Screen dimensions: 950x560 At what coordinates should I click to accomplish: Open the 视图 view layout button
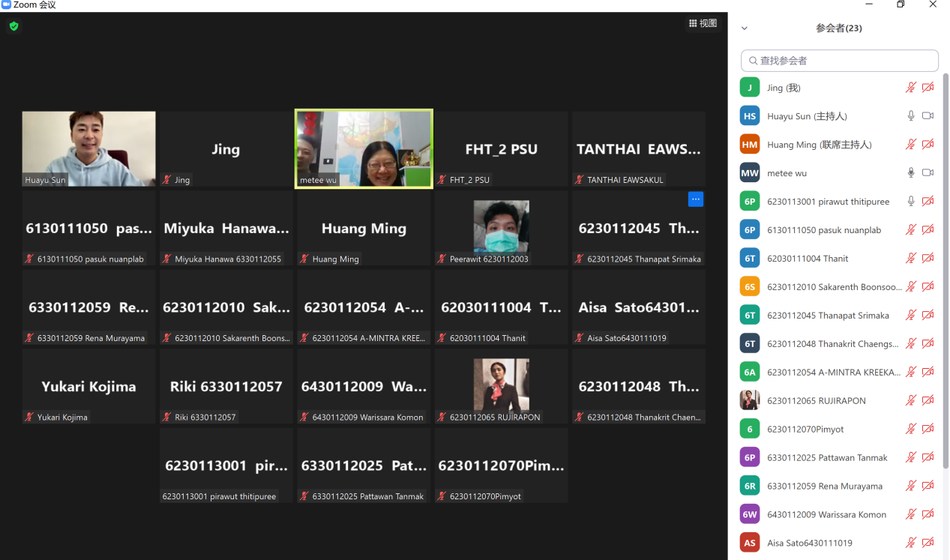point(703,24)
